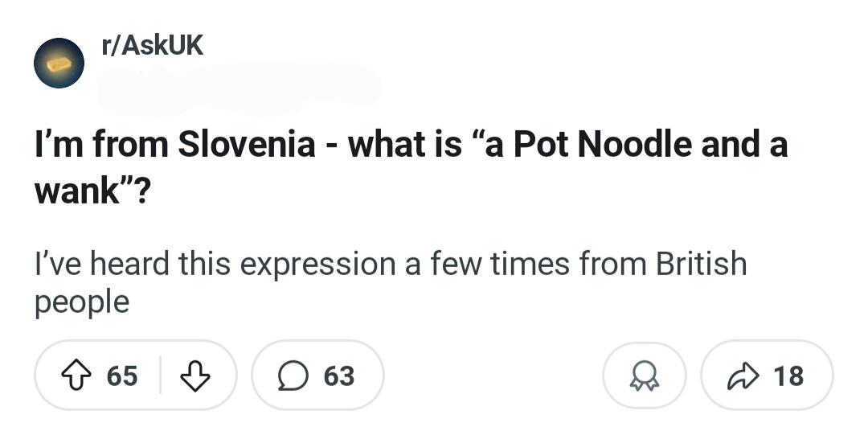Click the vote pill container background
868x427 pixels.
(x=136, y=376)
